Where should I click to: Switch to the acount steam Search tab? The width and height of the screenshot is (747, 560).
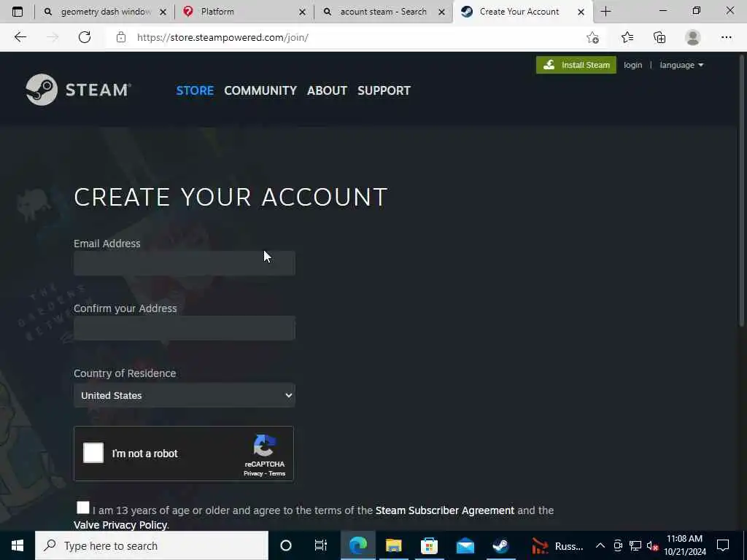383,12
